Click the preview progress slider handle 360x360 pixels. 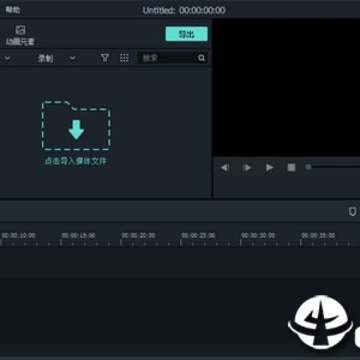click(x=308, y=167)
